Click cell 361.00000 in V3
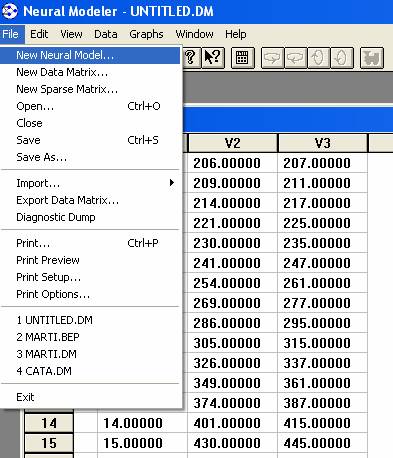The height and width of the screenshot is (458, 393). click(322, 383)
